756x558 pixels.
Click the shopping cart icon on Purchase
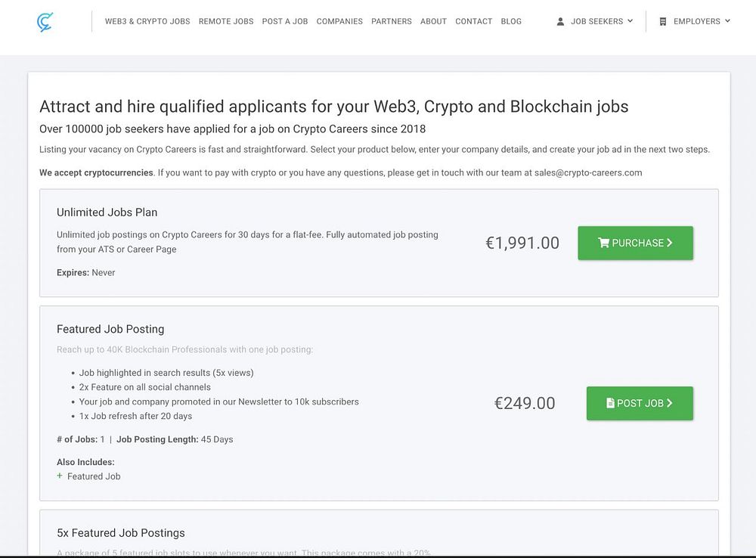(603, 243)
